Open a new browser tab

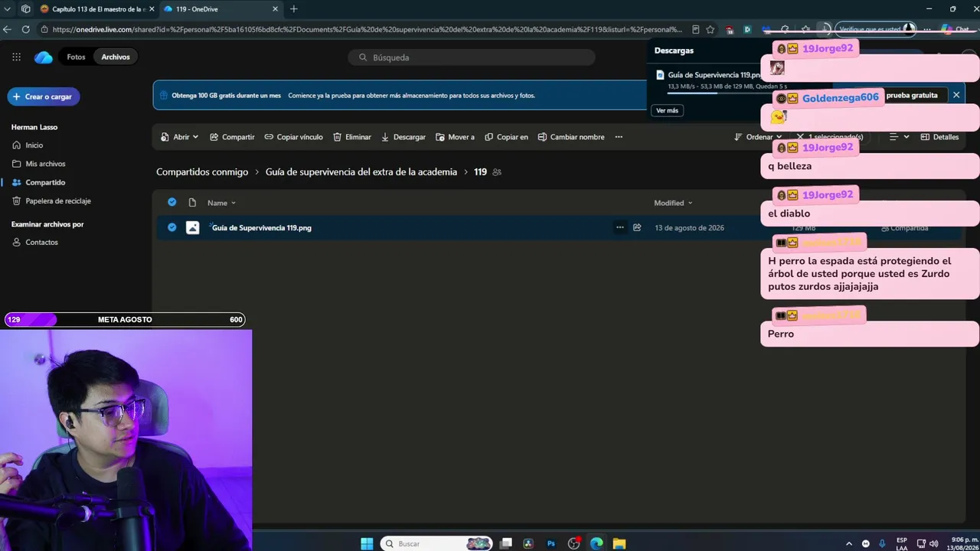[x=294, y=9]
